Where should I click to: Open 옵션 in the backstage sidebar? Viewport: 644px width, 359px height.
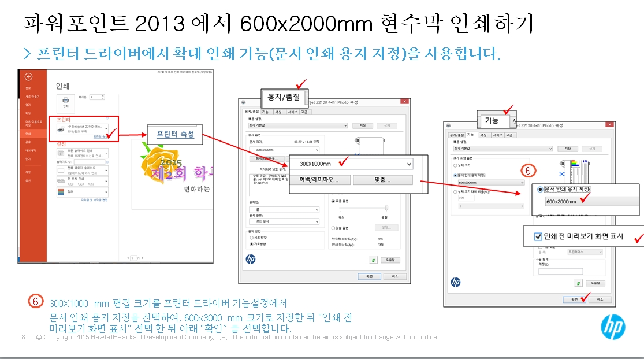(x=28, y=181)
